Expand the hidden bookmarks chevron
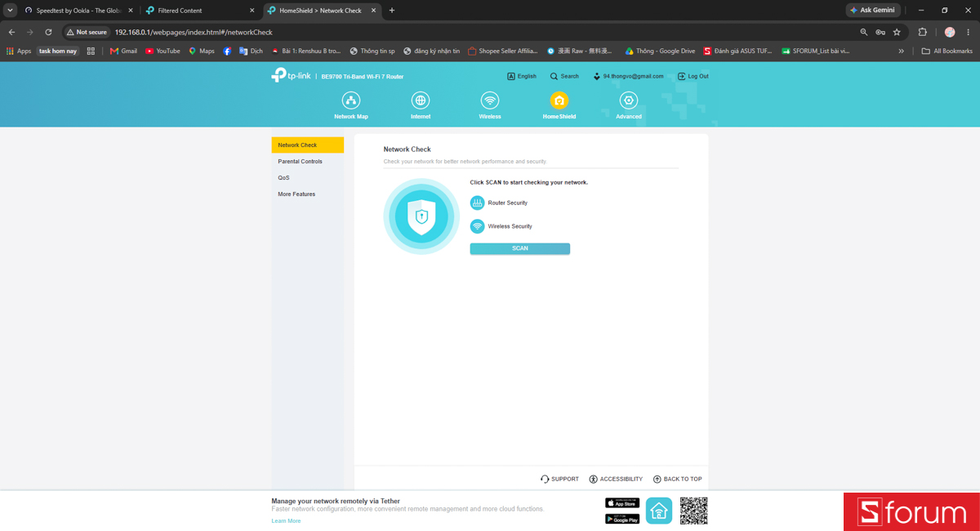This screenshot has height=531, width=980. pyautogui.click(x=901, y=51)
